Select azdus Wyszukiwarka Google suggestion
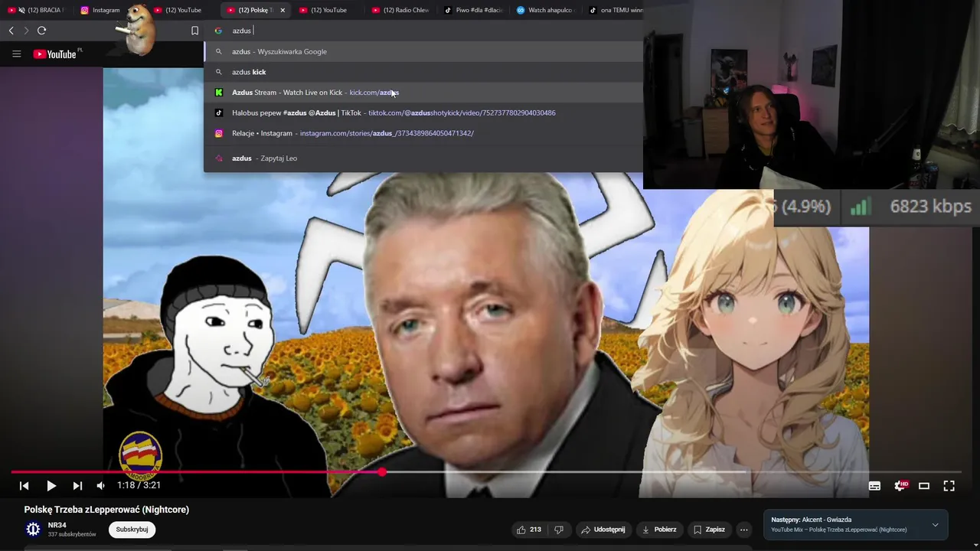This screenshot has width=980, height=551. [423, 51]
